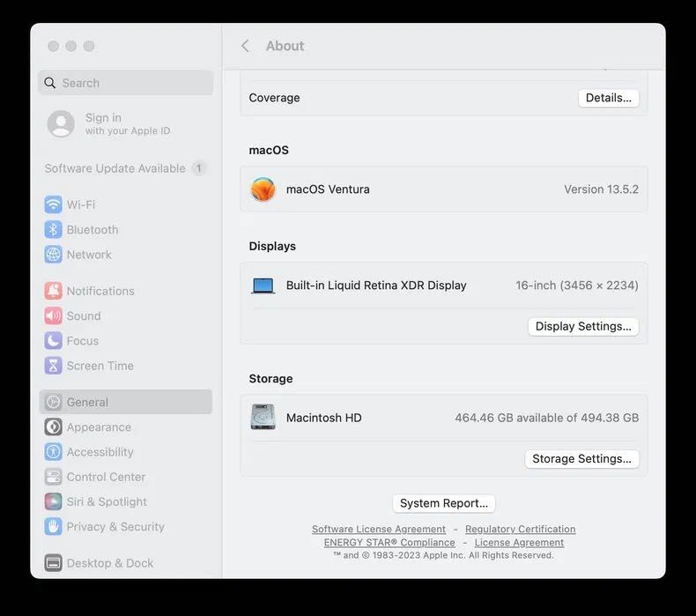Click the macOS Ventura logo icon
This screenshot has width=696, height=616.
pos(263,189)
